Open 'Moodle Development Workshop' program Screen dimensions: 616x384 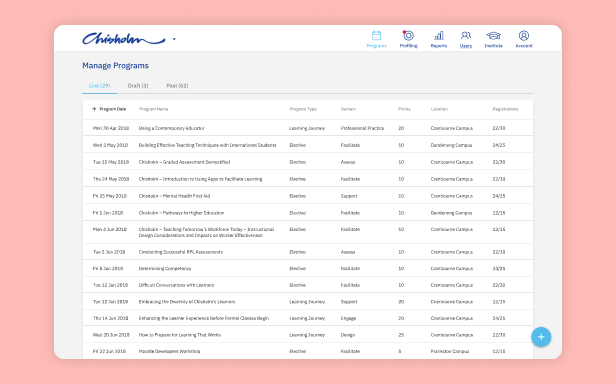[169, 351]
